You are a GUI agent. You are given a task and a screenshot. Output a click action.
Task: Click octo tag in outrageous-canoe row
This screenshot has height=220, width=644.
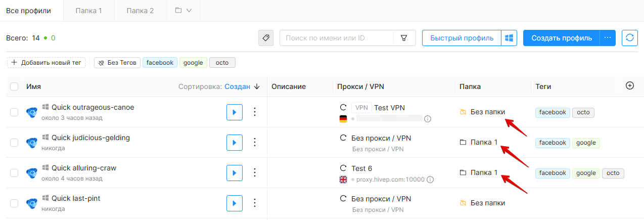[x=583, y=112]
